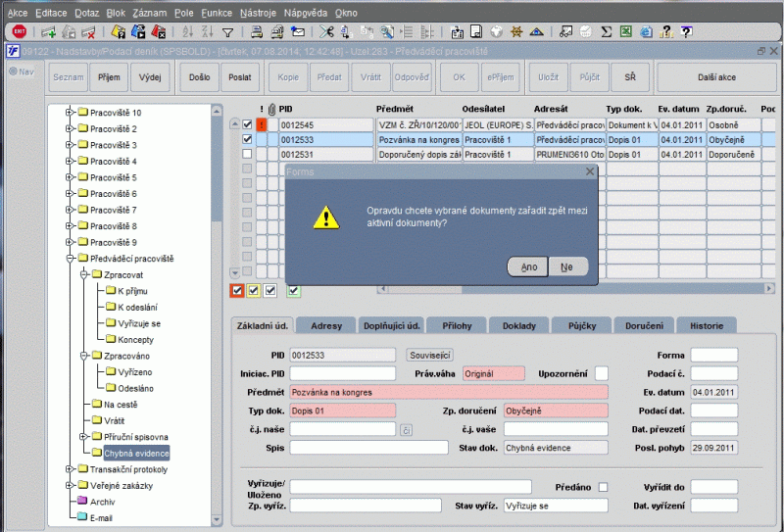
Task: Click the delete record icon with red X
Action: [x=88, y=32]
